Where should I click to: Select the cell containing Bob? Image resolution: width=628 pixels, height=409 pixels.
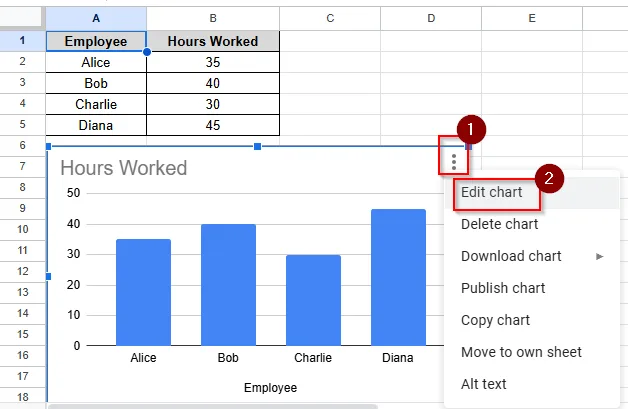point(96,83)
